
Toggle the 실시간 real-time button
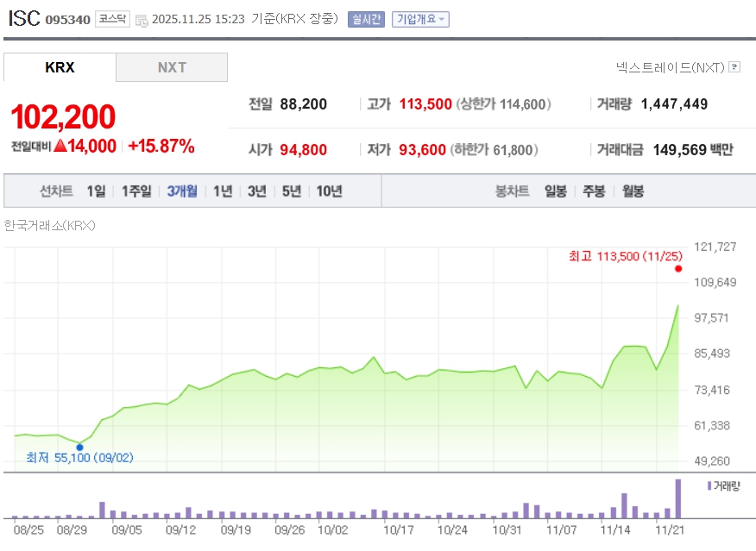pyautogui.click(x=366, y=19)
